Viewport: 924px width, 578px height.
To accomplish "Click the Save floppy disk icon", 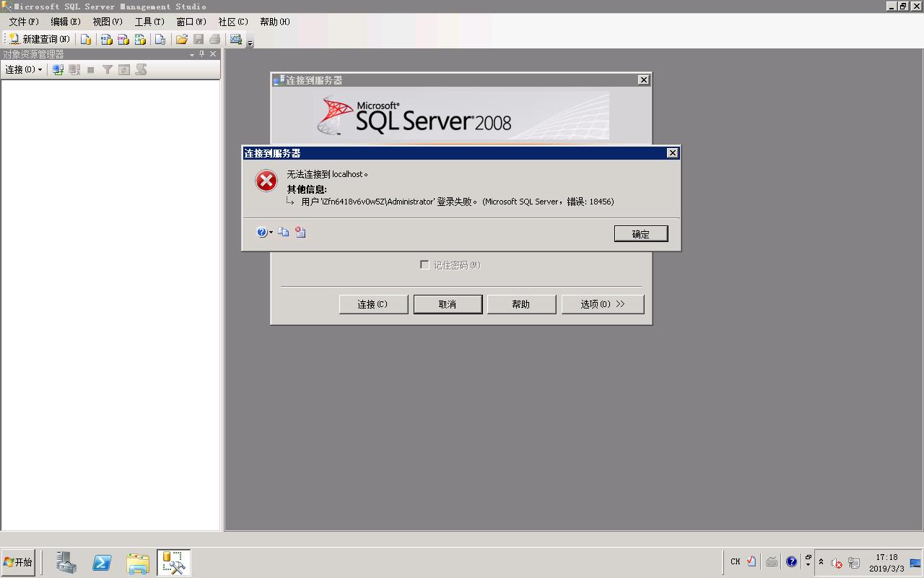I will (x=199, y=39).
